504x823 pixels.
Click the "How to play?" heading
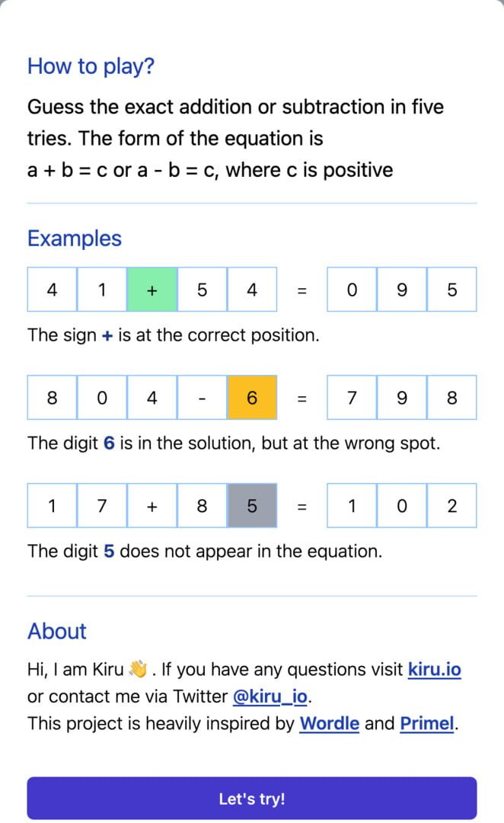pos(91,67)
